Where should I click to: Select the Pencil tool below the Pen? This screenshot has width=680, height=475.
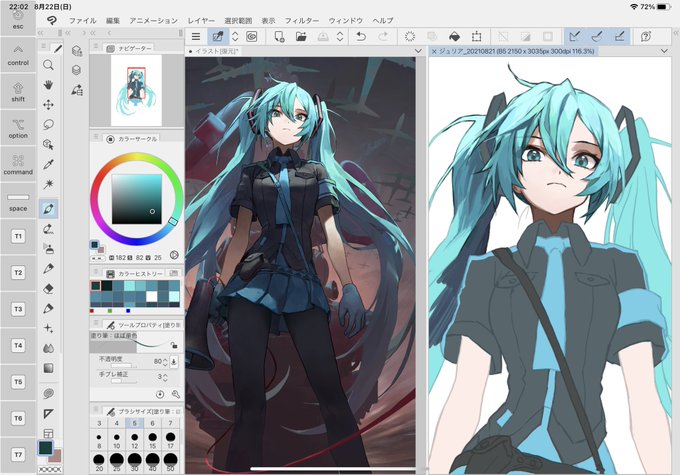tap(48, 229)
